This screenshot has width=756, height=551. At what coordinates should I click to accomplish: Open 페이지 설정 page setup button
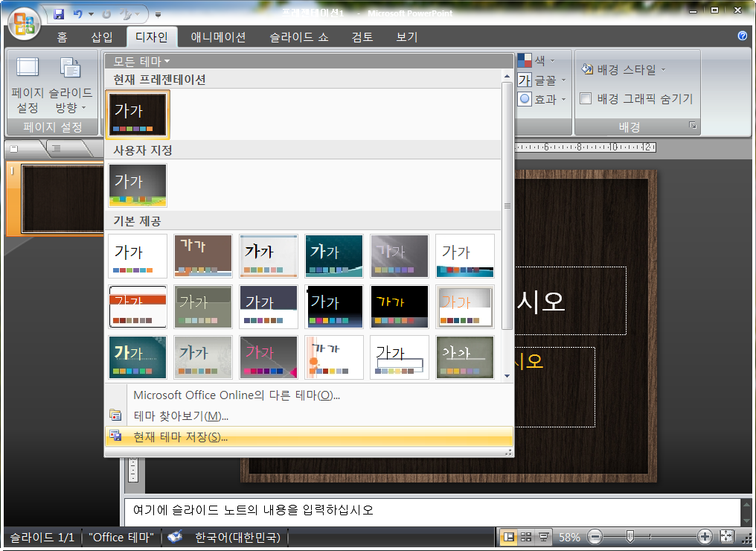click(x=28, y=86)
